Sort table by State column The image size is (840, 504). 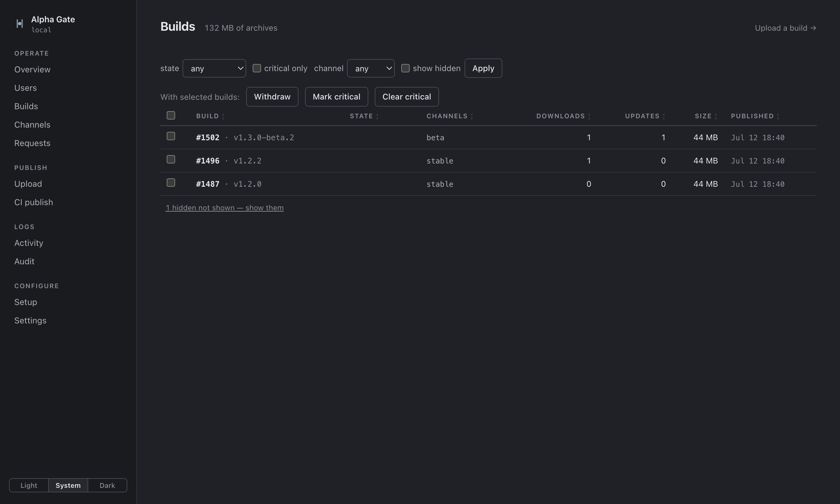(x=364, y=116)
